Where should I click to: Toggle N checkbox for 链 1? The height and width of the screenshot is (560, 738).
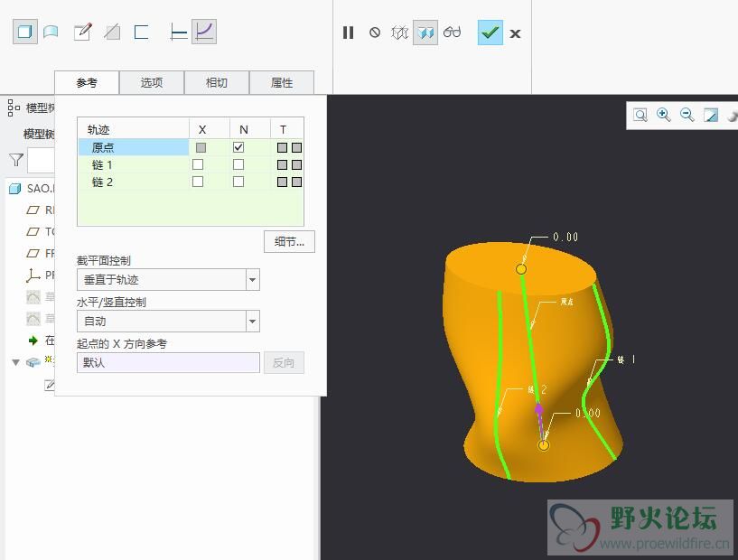point(238,164)
